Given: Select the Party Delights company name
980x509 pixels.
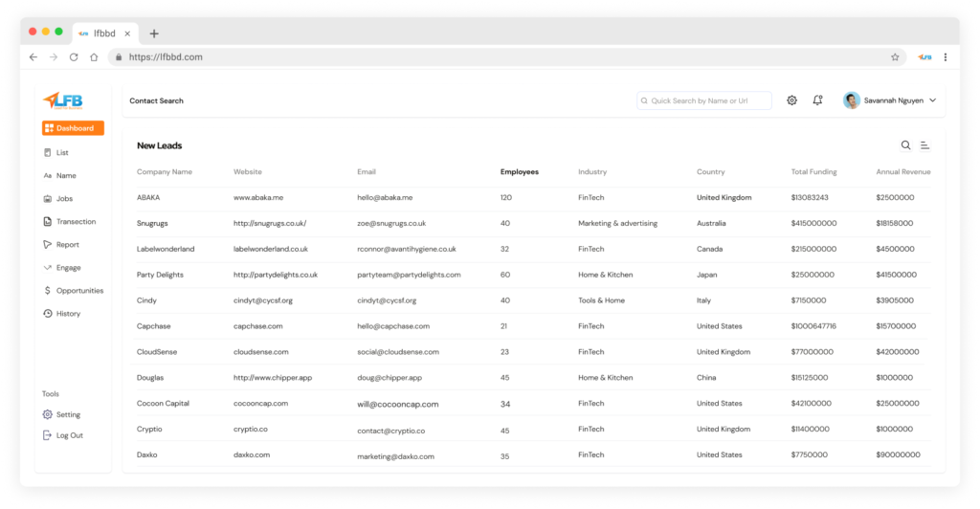Looking at the screenshot, I should (160, 275).
